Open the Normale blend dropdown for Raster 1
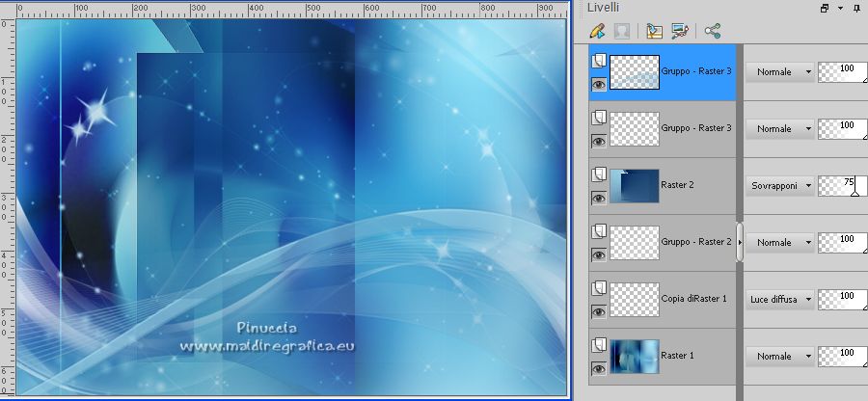868x401 pixels. coord(780,357)
